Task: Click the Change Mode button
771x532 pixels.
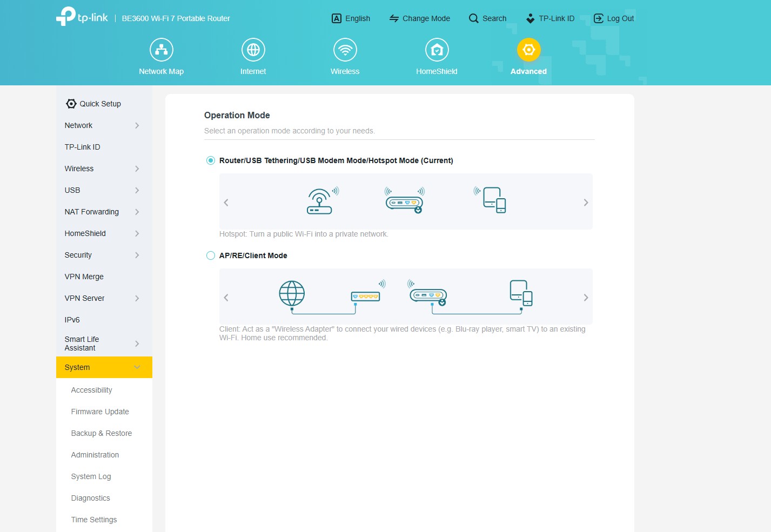Action: 420,18
